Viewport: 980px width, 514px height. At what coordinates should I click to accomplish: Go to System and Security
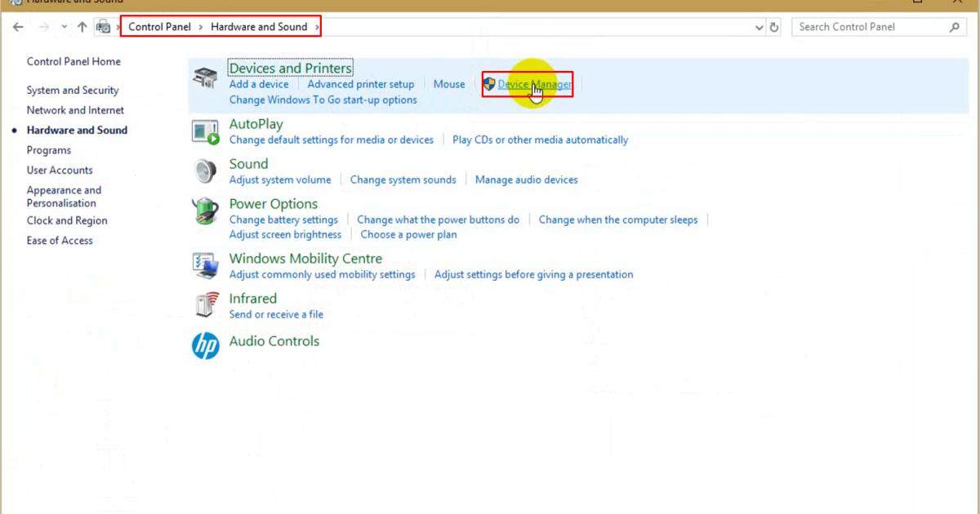73,91
